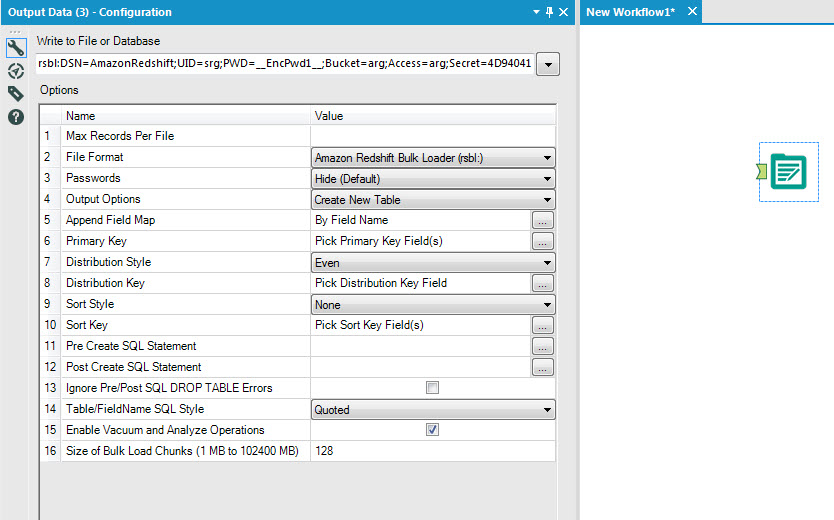The image size is (834, 520).
Task: Switch to the New Workflow1 tab
Action: pos(630,12)
